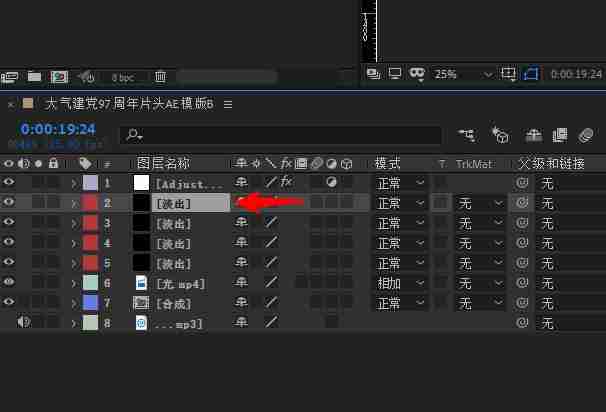Close the composition timeline tab

(11, 104)
